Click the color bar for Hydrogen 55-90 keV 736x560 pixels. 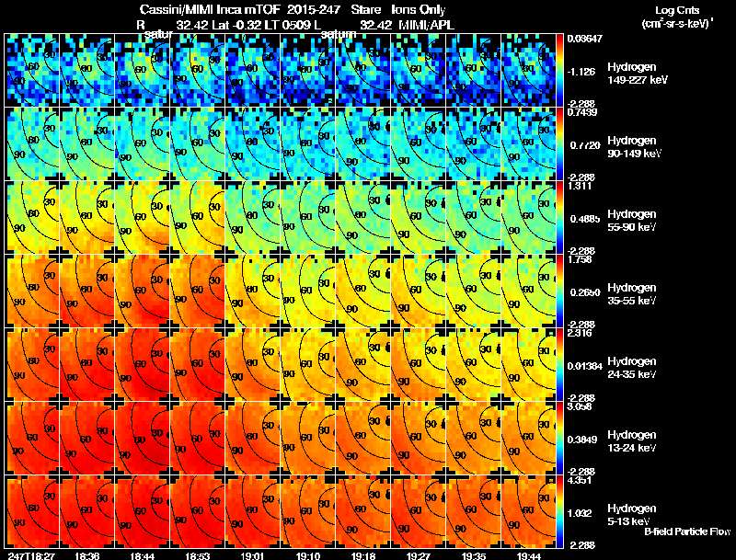click(559, 217)
